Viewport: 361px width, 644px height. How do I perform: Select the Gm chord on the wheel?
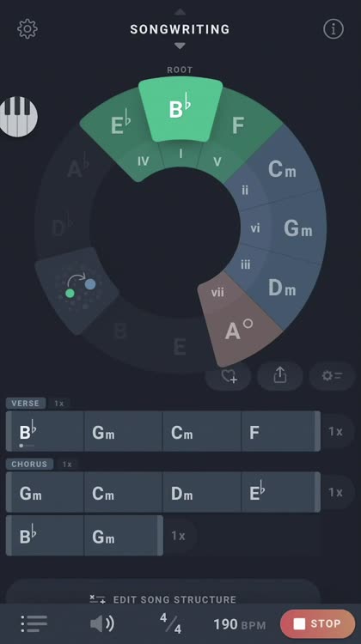click(x=297, y=228)
